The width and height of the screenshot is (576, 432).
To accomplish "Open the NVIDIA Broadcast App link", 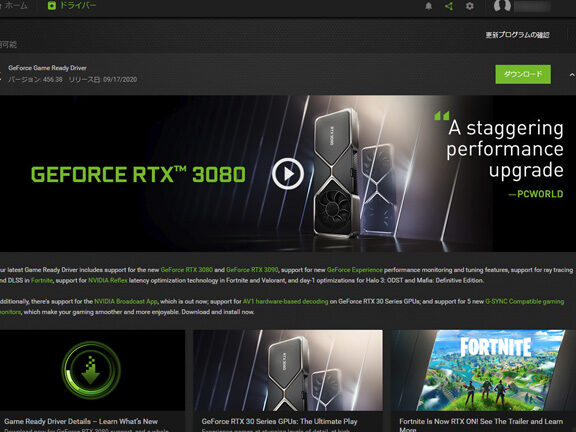I will click(126, 301).
